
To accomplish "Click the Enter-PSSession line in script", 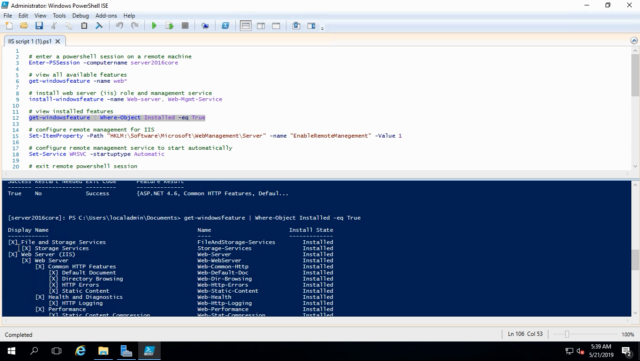I will (x=103, y=62).
